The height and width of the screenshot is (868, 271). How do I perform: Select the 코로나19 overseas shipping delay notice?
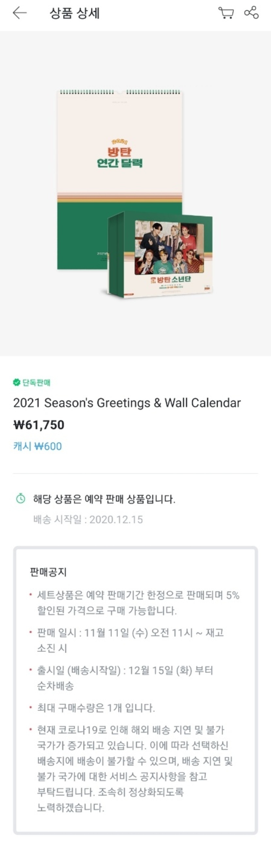pos(134,769)
